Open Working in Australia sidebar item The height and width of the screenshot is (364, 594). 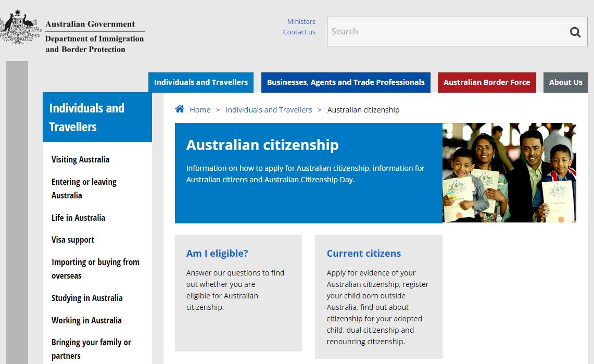click(87, 320)
